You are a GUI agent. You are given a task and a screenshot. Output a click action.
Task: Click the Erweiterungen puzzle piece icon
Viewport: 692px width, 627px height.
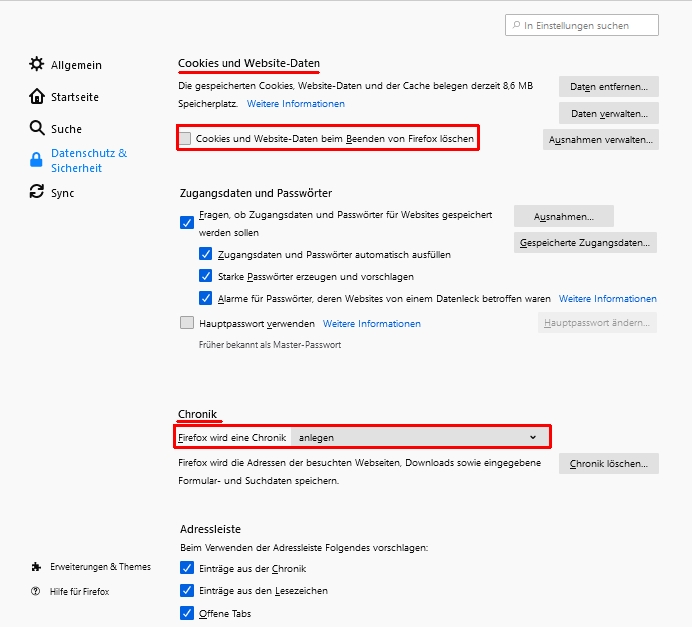click(37, 567)
